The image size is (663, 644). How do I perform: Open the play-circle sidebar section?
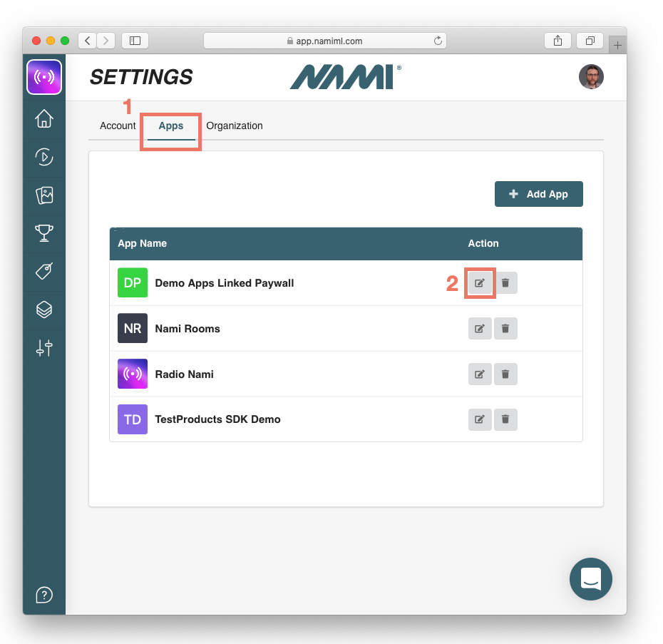pos(44,157)
